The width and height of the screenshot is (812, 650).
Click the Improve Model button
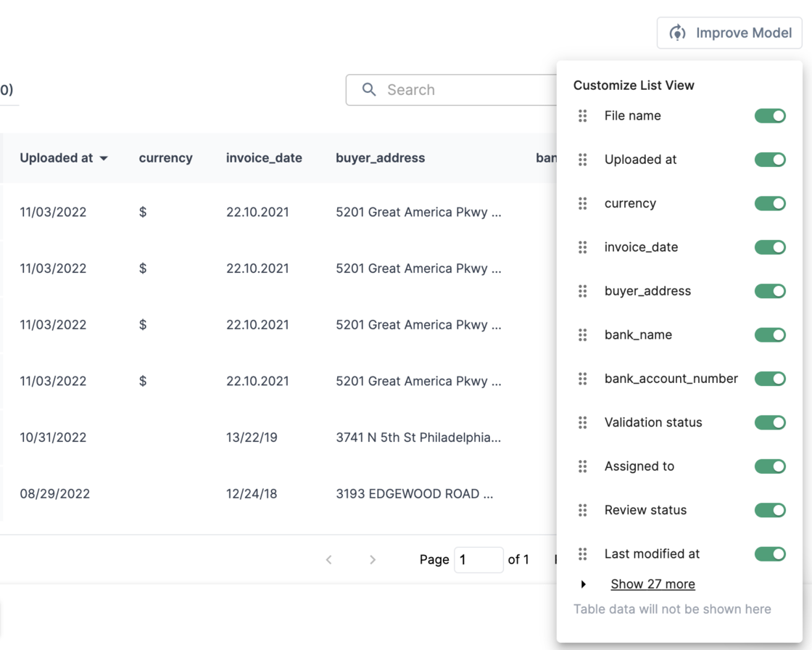729,33
